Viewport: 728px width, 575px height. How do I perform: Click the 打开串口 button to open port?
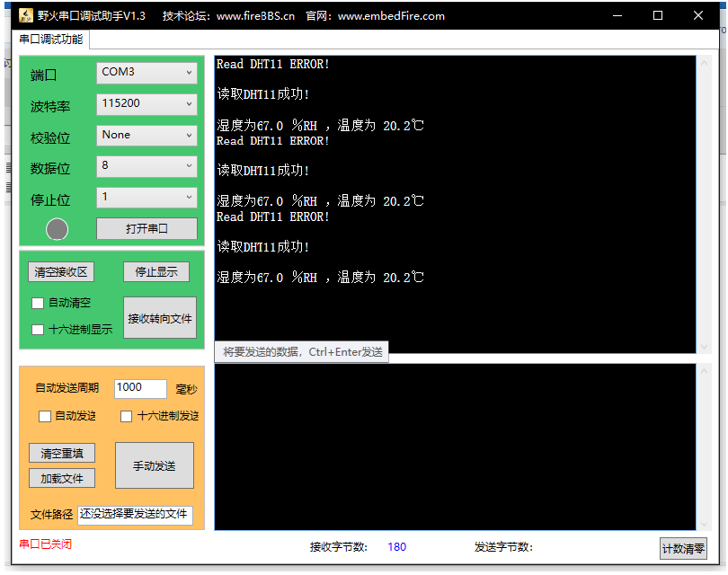point(146,228)
